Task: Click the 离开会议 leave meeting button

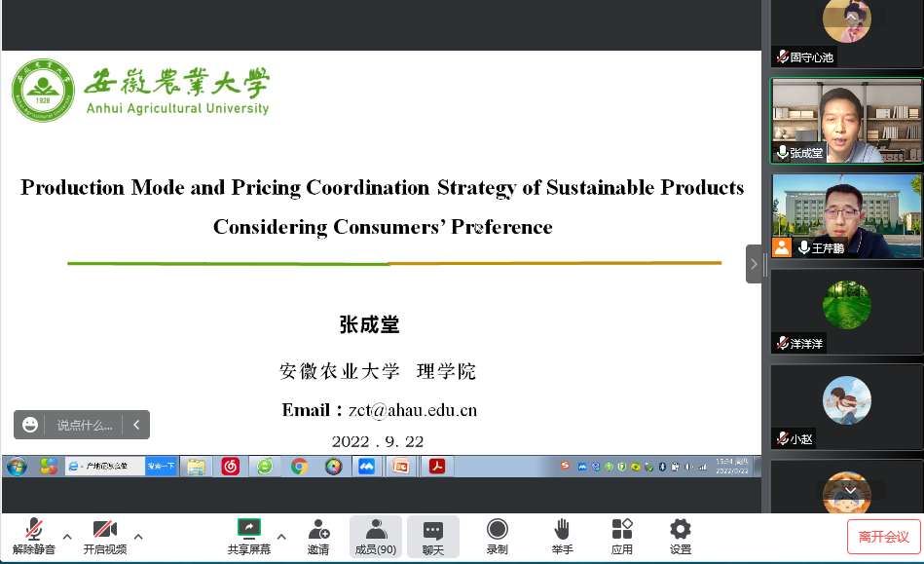Action: coord(883,537)
